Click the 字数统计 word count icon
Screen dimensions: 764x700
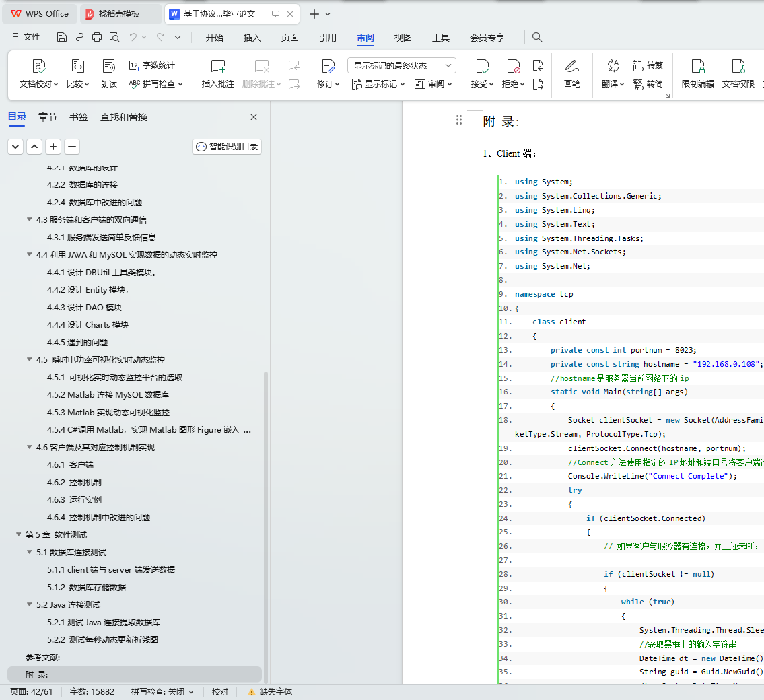(x=135, y=65)
